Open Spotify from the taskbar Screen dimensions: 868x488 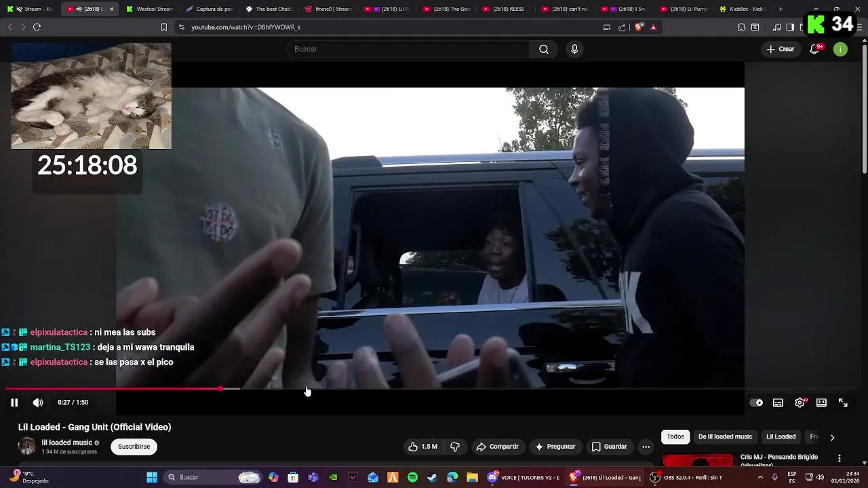(x=412, y=477)
